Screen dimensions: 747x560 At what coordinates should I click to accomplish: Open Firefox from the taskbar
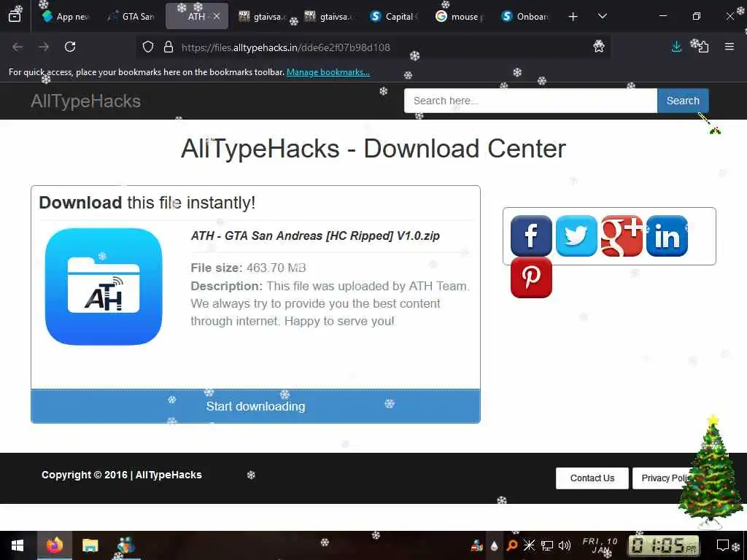pos(54,545)
